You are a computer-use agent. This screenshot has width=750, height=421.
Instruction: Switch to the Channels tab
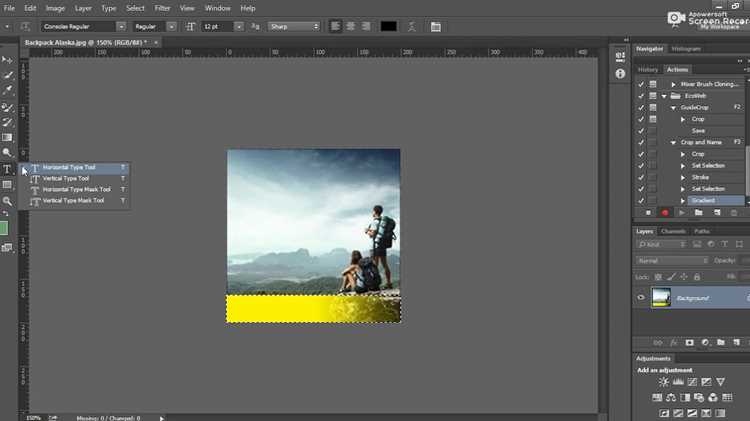(673, 231)
